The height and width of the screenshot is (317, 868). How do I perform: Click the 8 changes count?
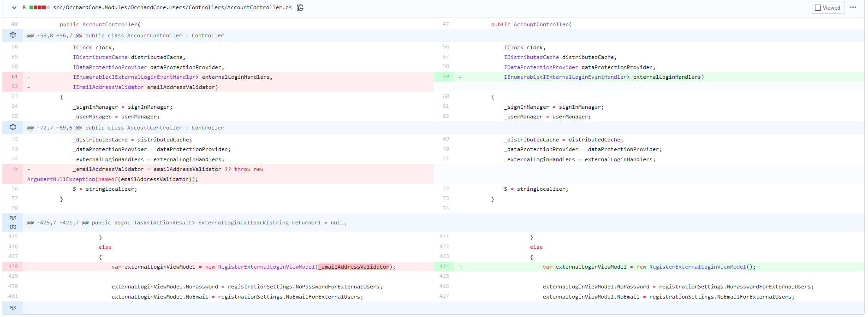click(x=24, y=7)
